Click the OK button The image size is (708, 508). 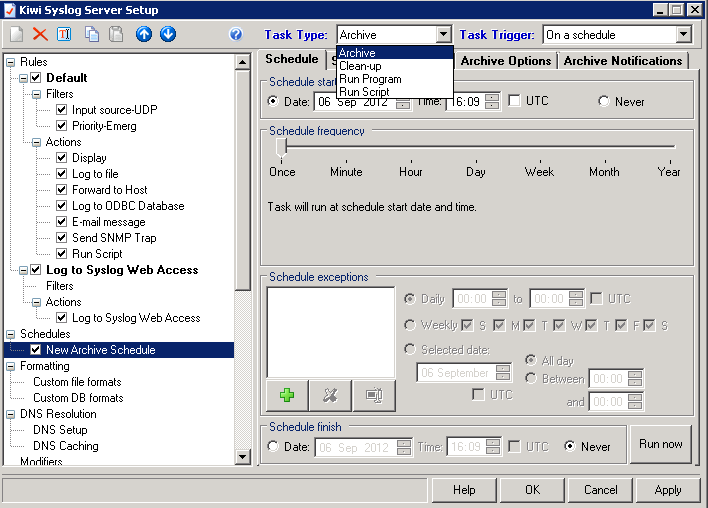pyautogui.click(x=532, y=490)
